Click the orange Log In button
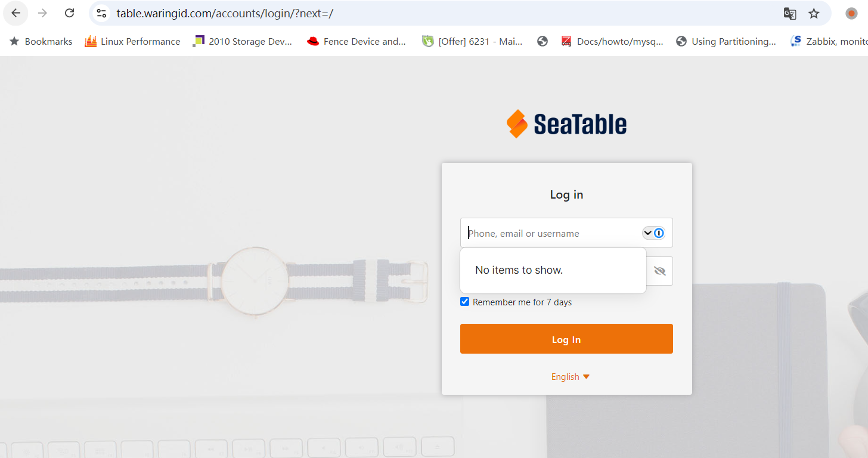Screen dimensions: 868x458 point(566,339)
